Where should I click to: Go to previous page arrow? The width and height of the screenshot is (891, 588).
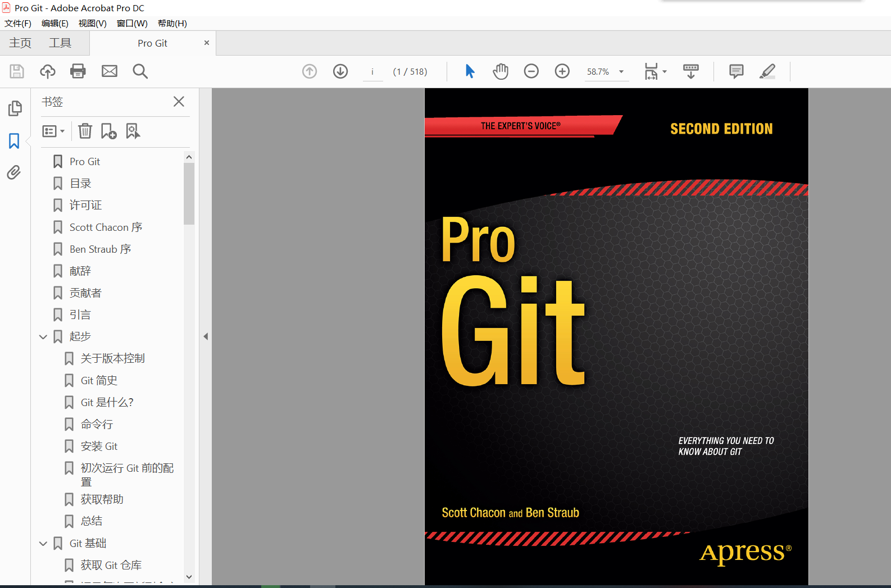[310, 71]
